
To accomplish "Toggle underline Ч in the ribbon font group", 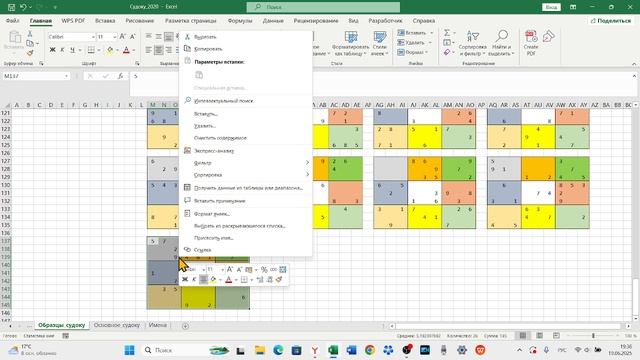I will pyautogui.click(x=72, y=50).
